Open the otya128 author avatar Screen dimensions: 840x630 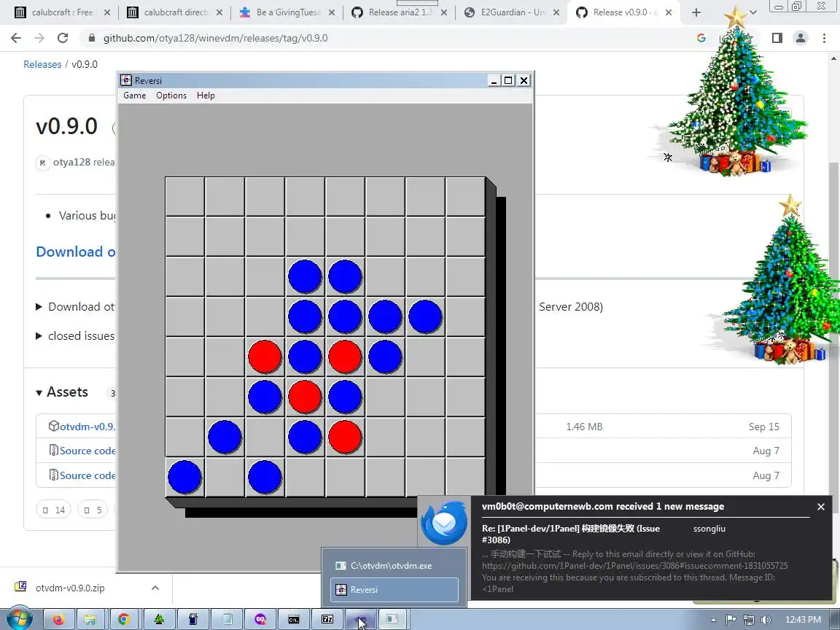tap(43, 163)
